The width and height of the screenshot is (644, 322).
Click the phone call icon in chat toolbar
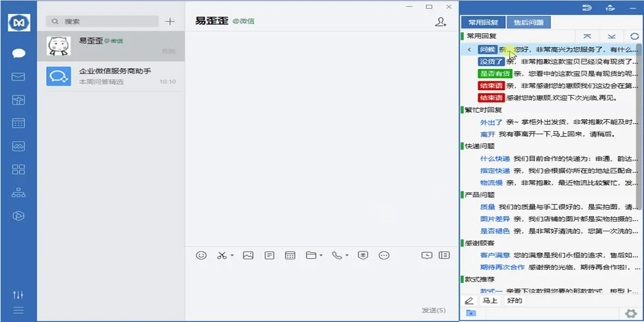(x=337, y=255)
